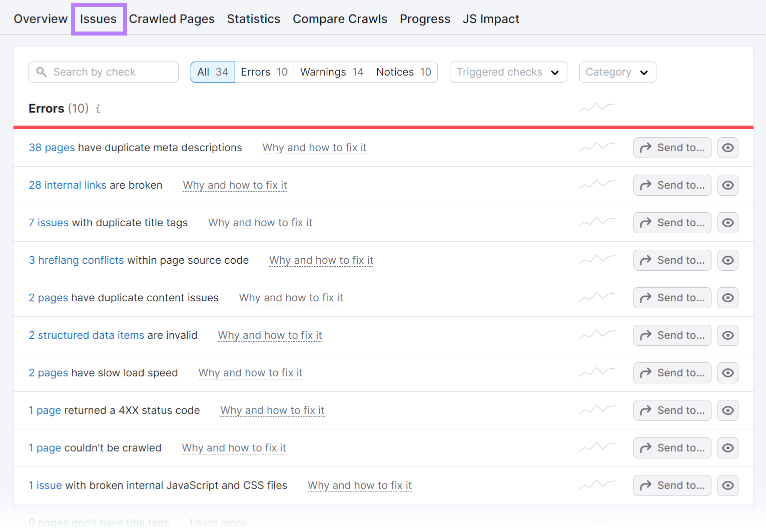Viewport: 766px width, 532px height.
Task: Toggle the eye icon on slow load speed row
Action: point(727,372)
